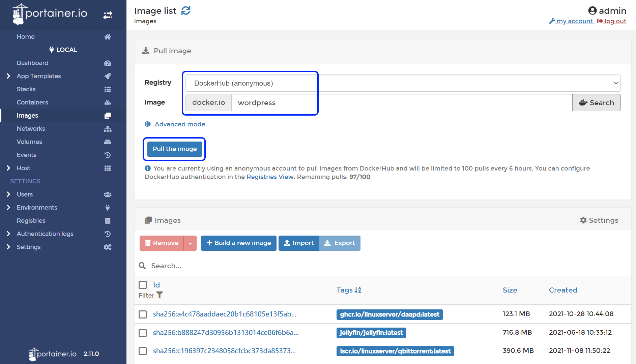Image resolution: width=636 pixels, height=364 pixels.
Task: Open the Registries View link
Action: click(x=270, y=177)
